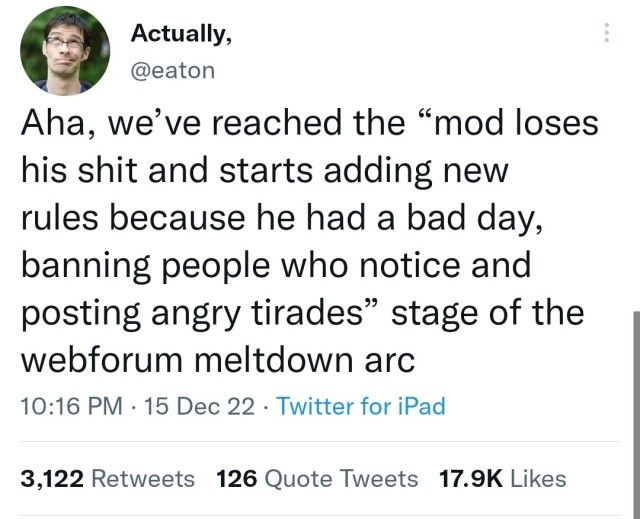View the 3,122 Retweets list
This screenshot has width=640, height=519.
(x=108, y=479)
